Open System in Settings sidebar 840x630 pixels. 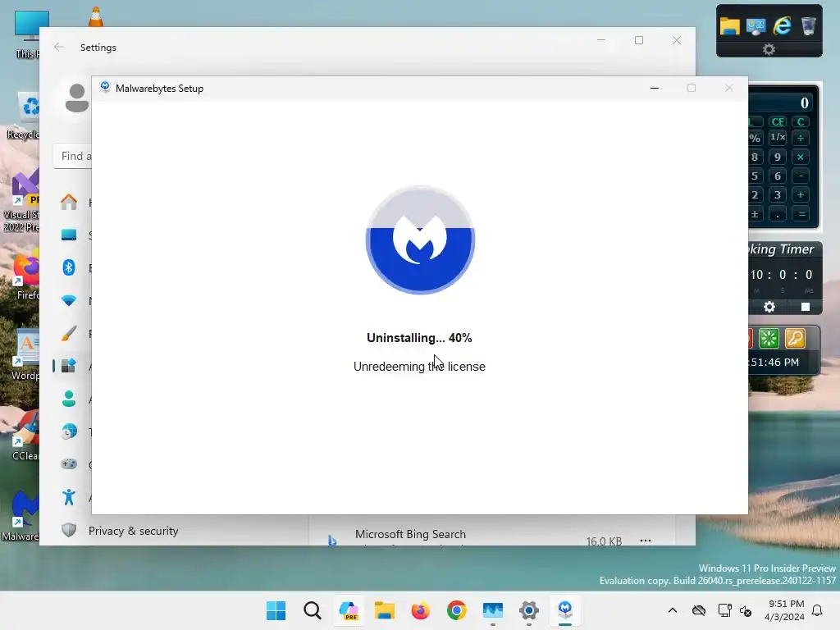69,235
